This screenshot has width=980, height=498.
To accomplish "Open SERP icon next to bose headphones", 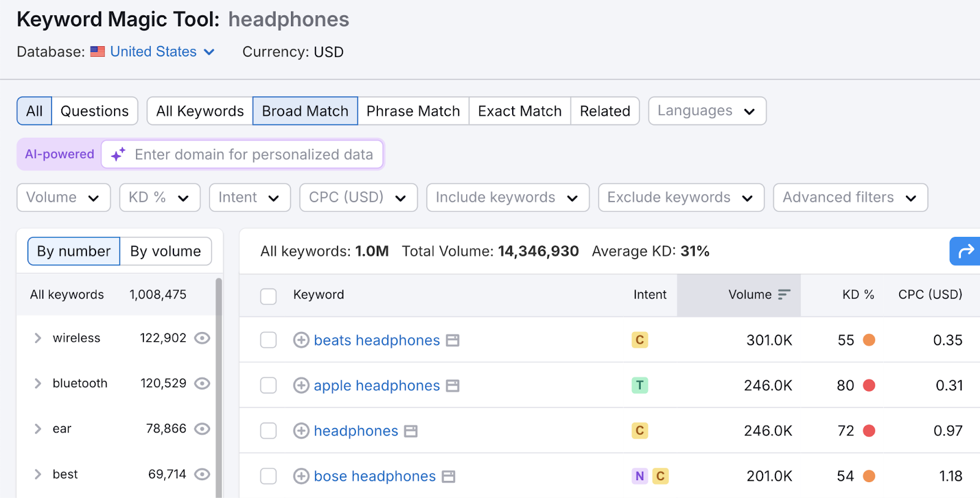I will [448, 477].
